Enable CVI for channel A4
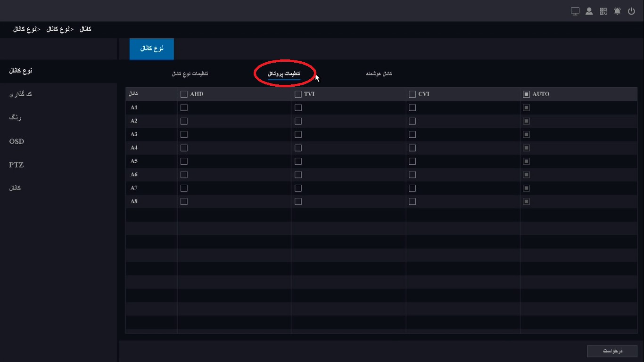The height and width of the screenshot is (362, 644). (x=412, y=148)
